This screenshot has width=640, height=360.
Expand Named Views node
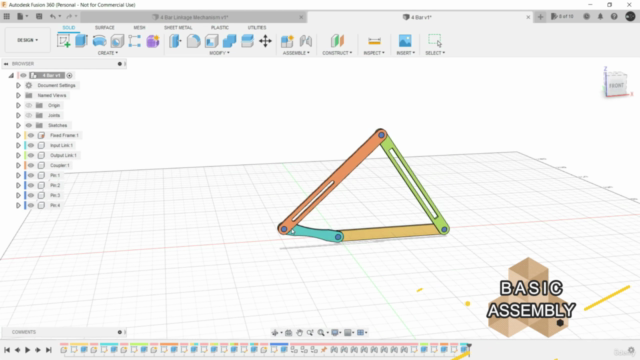pyautogui.click(x=18, y=95)
